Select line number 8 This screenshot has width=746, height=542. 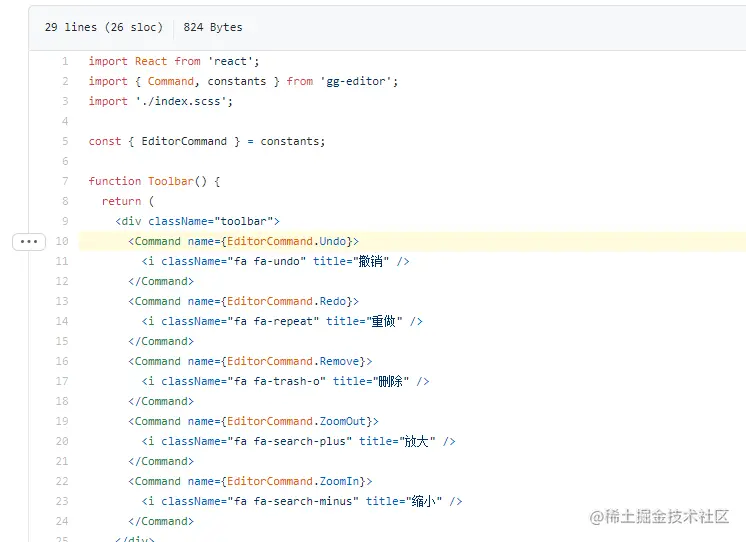(65, 201)
